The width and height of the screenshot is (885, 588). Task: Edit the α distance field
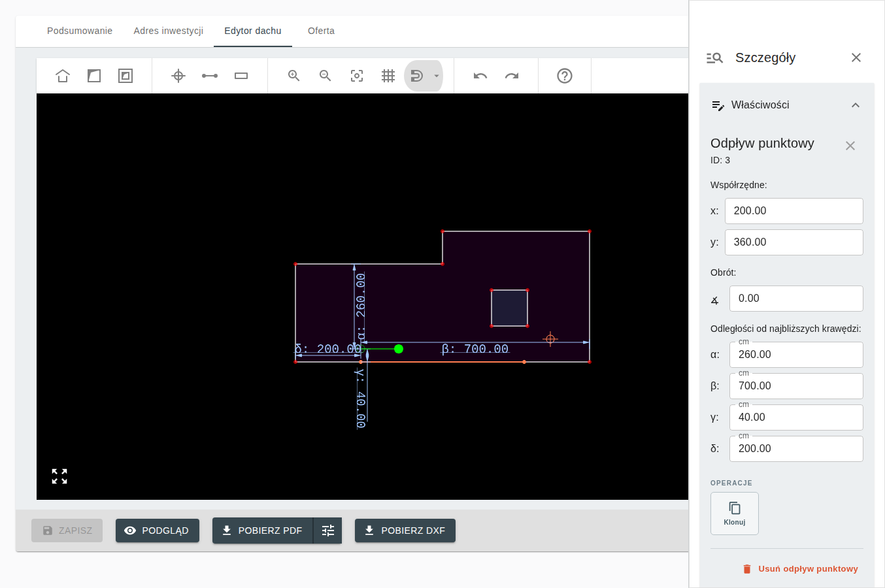[796, 355]
